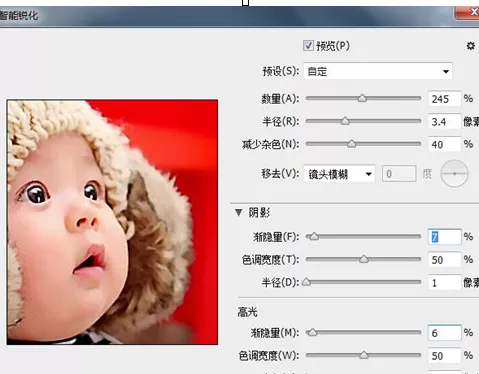Open the 移去(V) 镜头模糊 dropdown
Screen dimensions: 479x374
click(339, 174)
